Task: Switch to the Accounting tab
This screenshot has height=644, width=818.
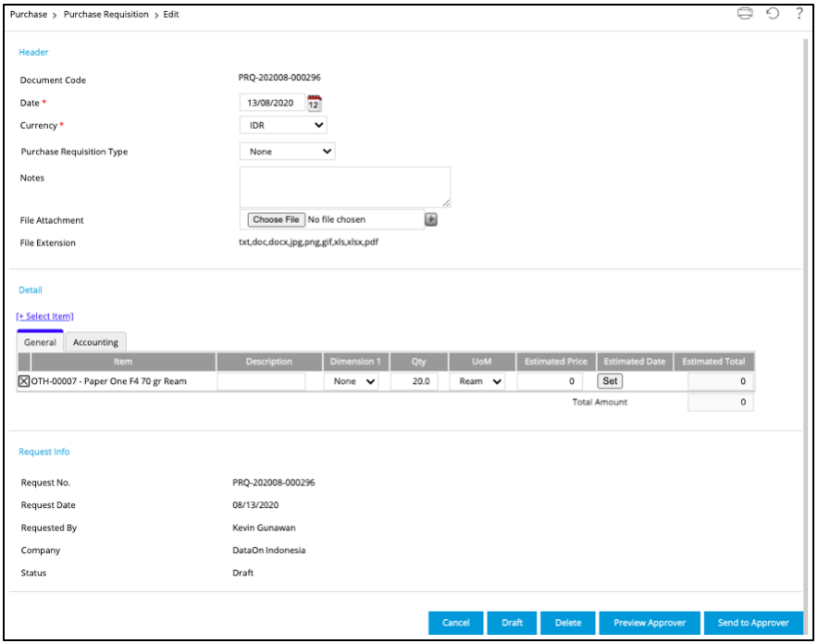Action: (95, 342)
